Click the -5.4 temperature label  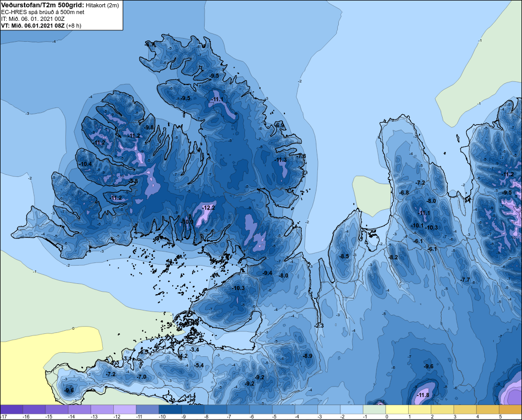pos(199,365)
